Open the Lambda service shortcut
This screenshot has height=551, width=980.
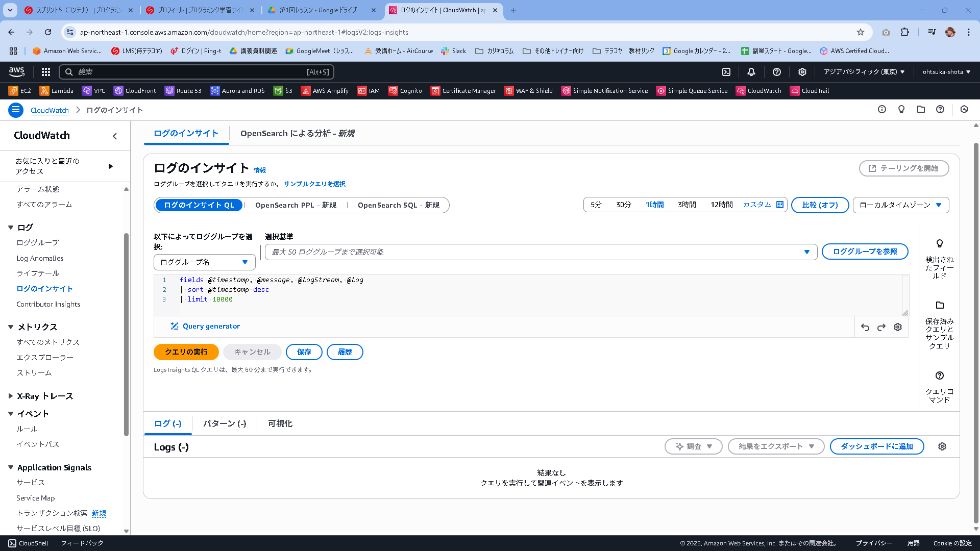click(x=56, y=90)
